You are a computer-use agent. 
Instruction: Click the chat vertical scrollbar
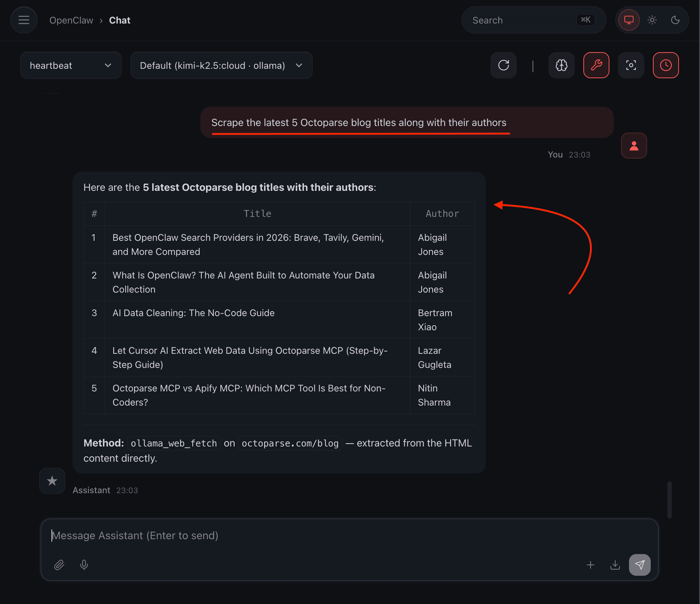point(669,500)
